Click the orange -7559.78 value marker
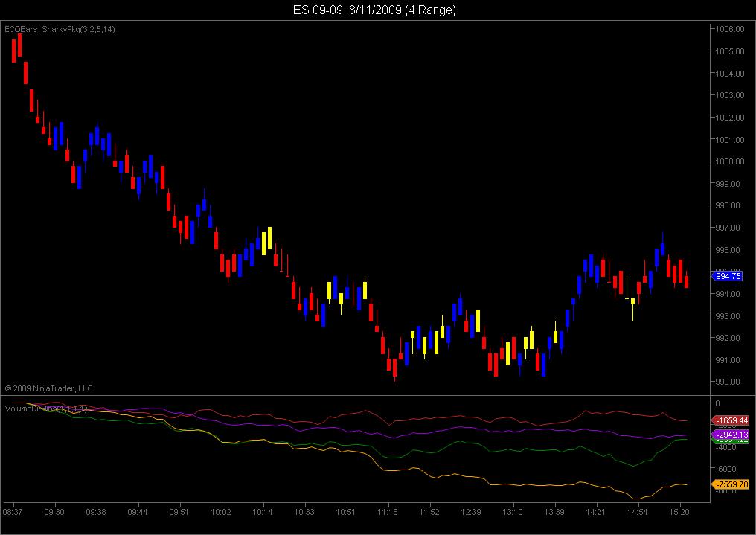The image size is (756, 535). click(731, 484)
